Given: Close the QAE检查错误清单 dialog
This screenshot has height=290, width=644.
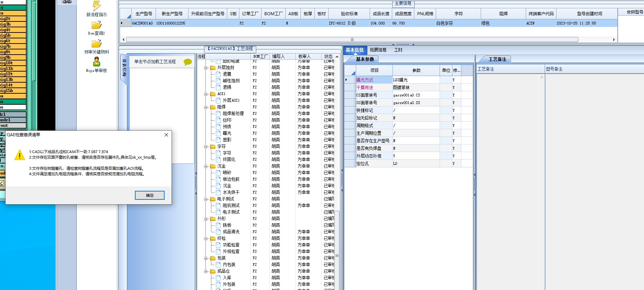Looking at the screenshot, I should [166, 135].
